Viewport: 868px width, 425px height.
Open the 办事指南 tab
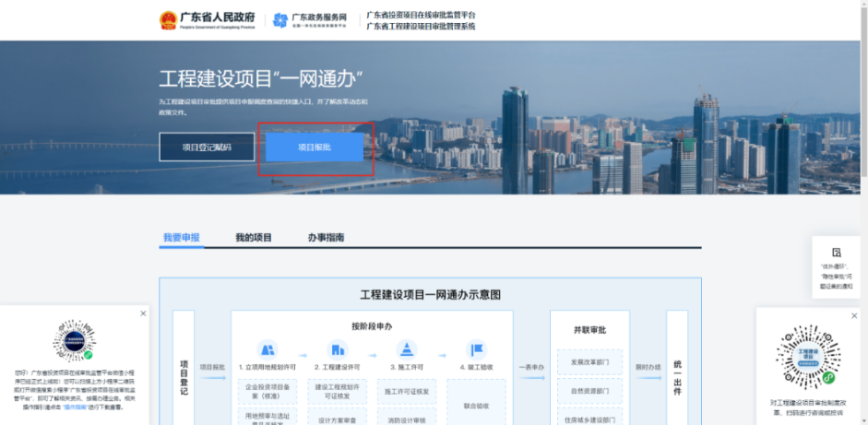tap(326, 238)
